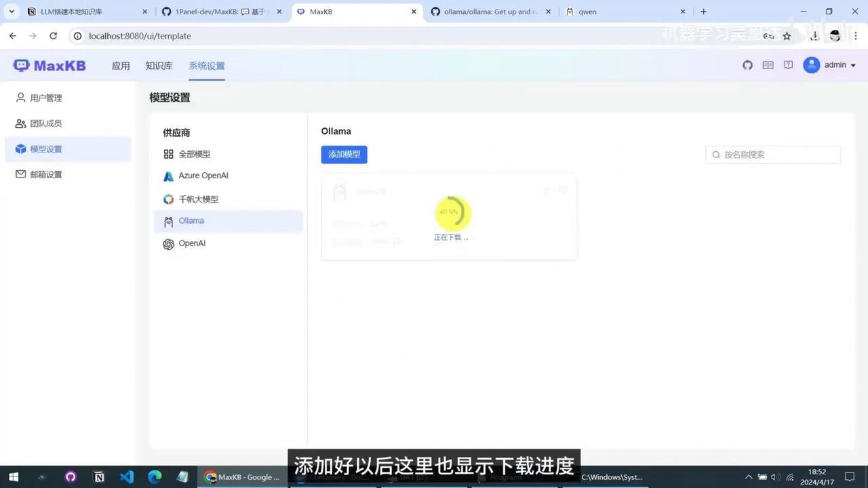Click the 供应商 heading text
This screenshot has height=488, width=868.
(x=176, y=133)
